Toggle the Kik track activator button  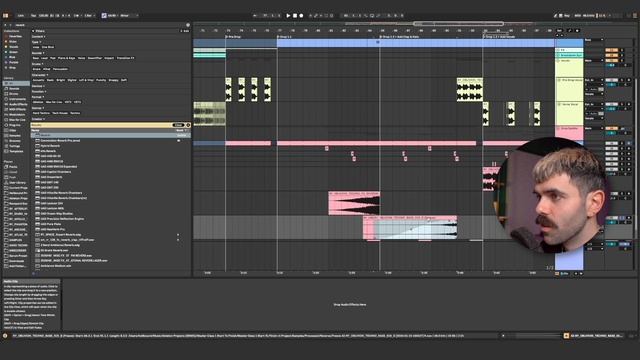point(611,50)
